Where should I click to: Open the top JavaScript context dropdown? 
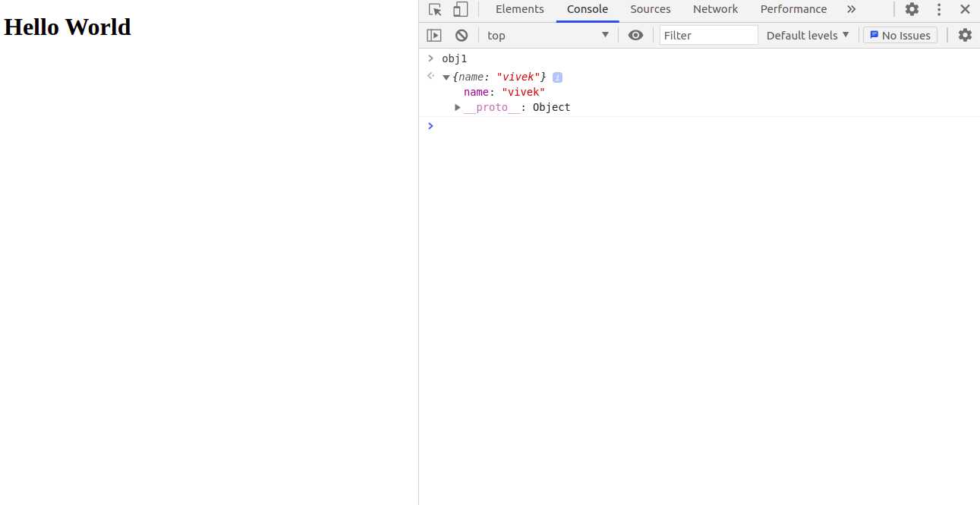click(547, 36)
